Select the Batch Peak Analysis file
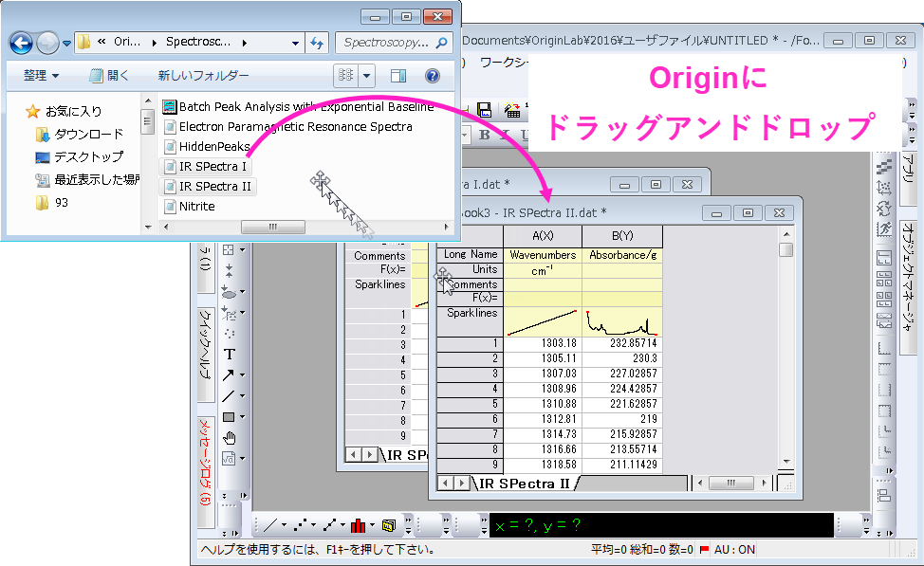 click(299, 106)
